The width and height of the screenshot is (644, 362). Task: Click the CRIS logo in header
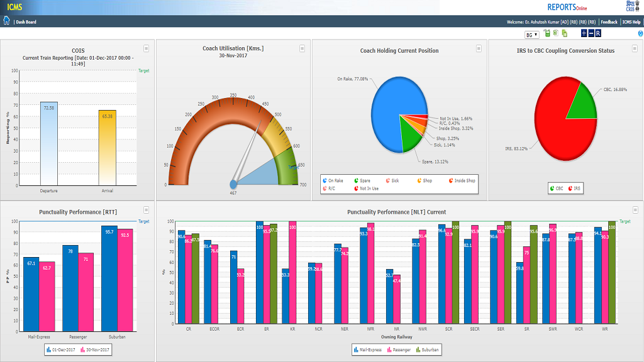pos(630,6)
